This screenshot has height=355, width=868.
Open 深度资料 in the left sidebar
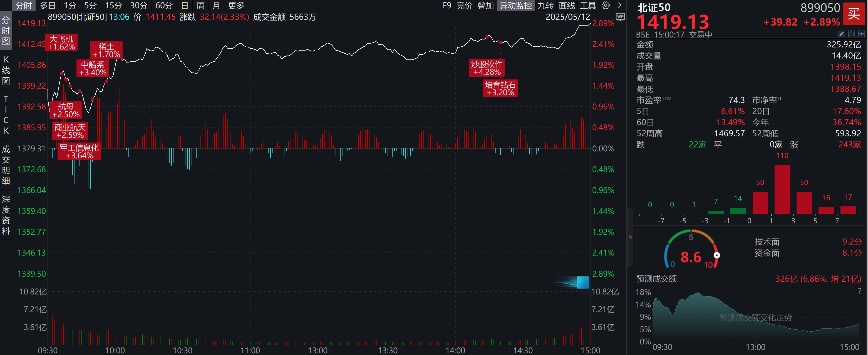point(6,214)
